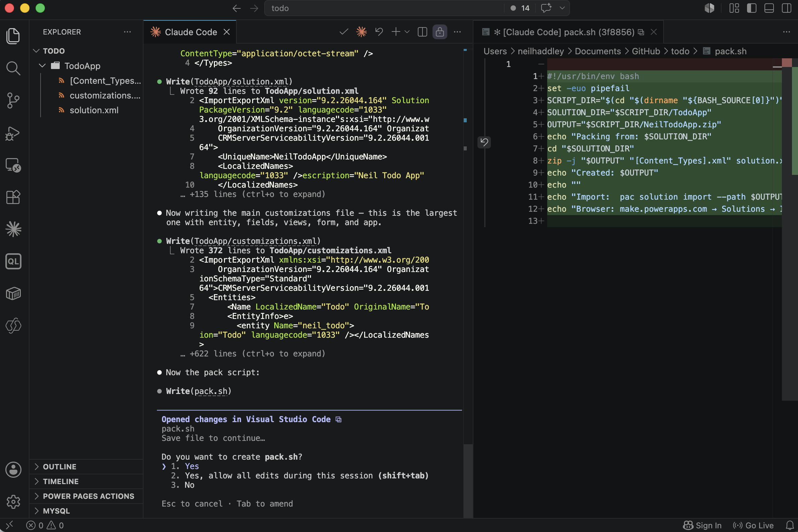Split the editor right
This screenshot has height=532, width=798.
point(422,32)
